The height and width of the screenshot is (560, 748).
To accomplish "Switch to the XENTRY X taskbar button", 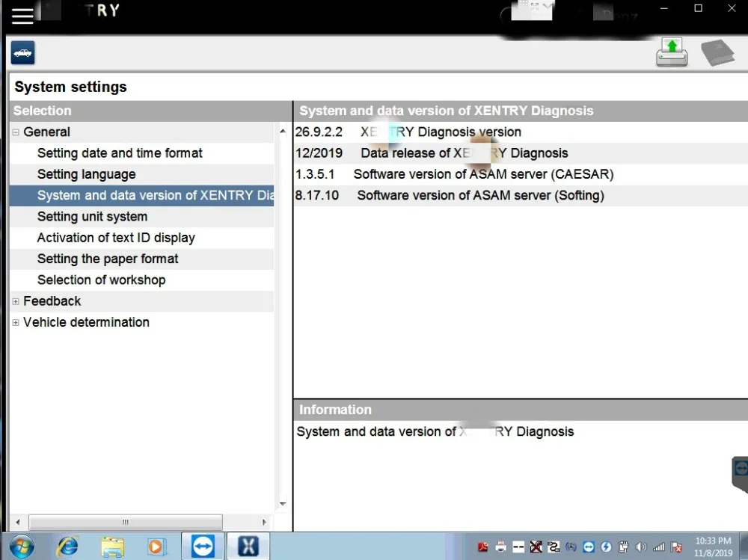I will coord(248,546).
